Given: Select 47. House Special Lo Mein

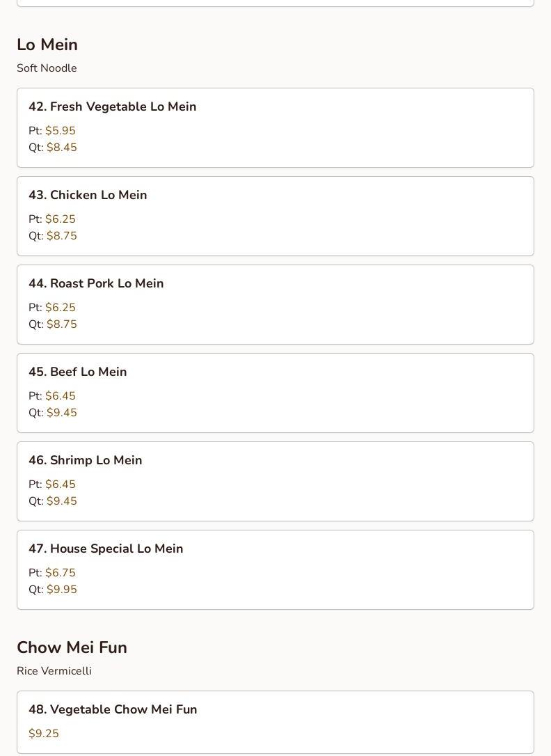Looking at the screenshot, I should click(275, 570).
